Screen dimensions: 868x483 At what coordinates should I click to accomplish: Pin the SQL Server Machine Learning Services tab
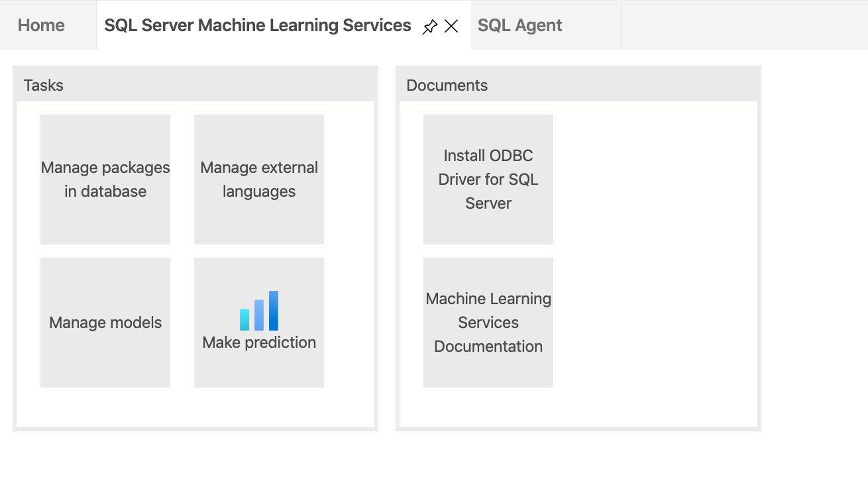(430, 27)
